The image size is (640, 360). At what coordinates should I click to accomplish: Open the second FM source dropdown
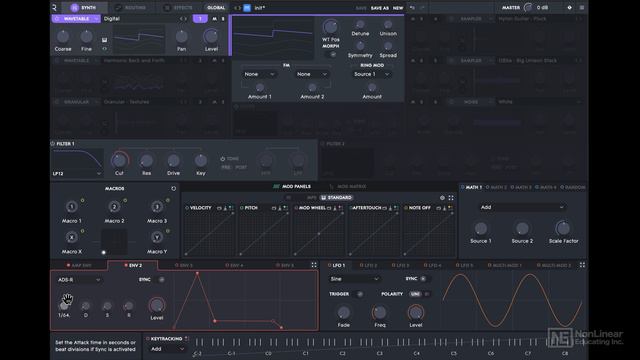pos(312,74)
